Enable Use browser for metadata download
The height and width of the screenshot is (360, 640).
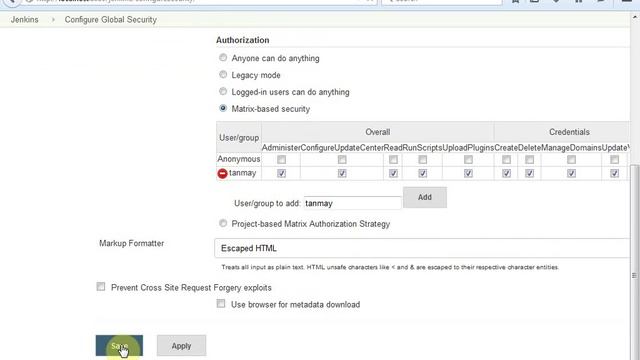click(x=221, y=303)
